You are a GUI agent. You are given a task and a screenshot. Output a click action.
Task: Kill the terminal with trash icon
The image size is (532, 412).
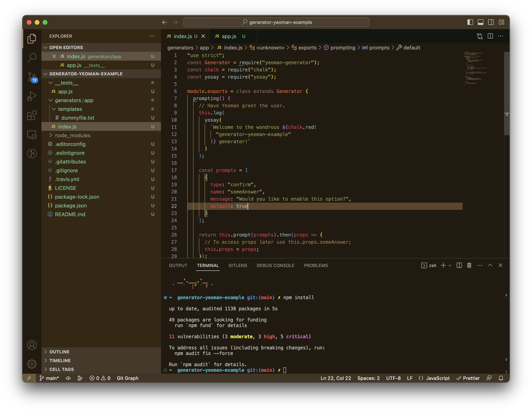469,265
